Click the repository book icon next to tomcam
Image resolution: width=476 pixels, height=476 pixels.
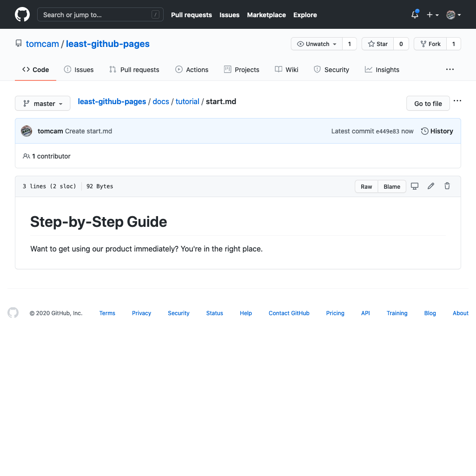19,43
